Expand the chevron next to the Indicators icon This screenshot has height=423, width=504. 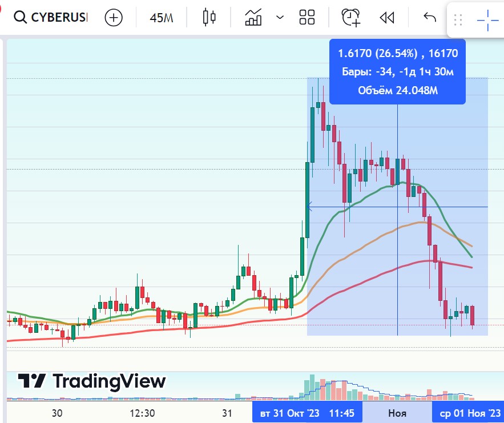(280, 17)
